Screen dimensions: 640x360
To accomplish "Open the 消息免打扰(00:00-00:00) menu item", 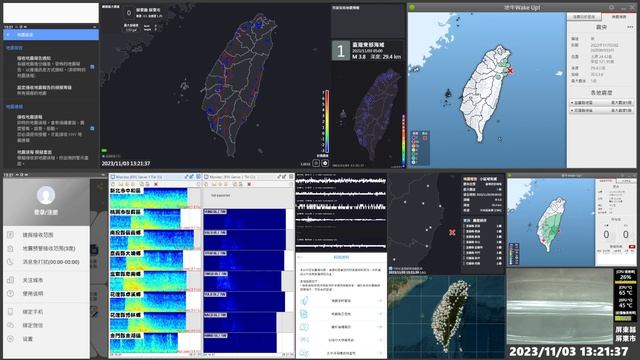I will click(47, 262).
